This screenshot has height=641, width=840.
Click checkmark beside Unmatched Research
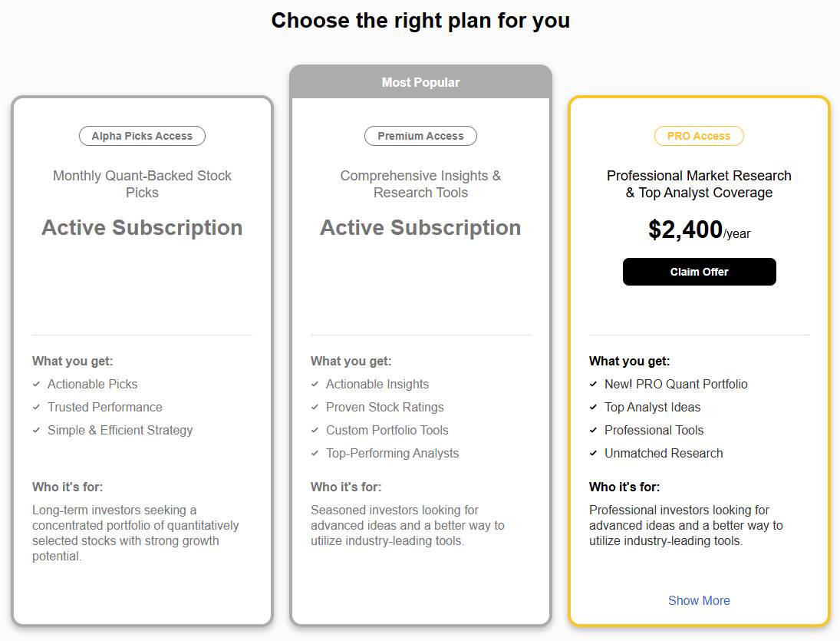click(594, 453)
